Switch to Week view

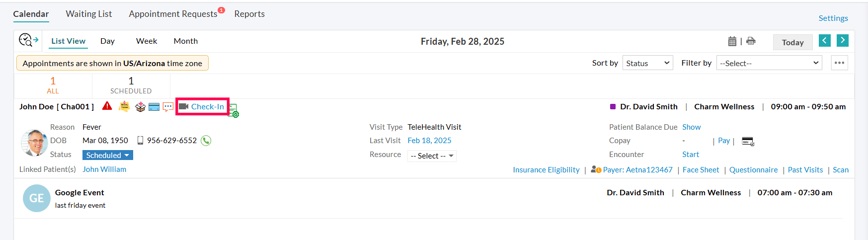[x=147, y=41]
